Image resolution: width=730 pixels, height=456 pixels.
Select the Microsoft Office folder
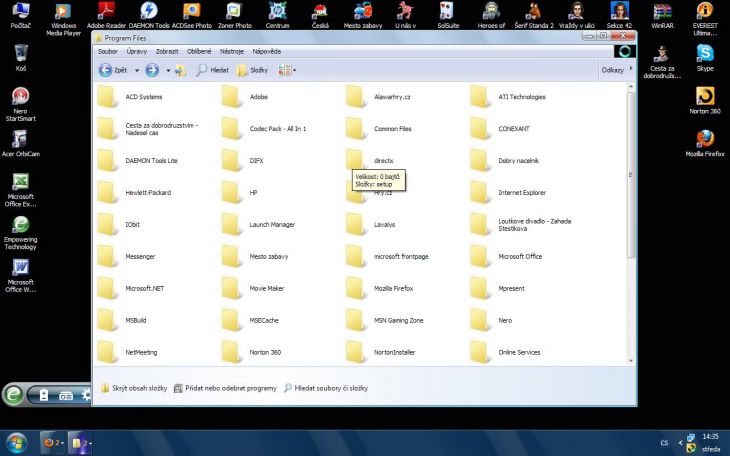click(506, 257)
